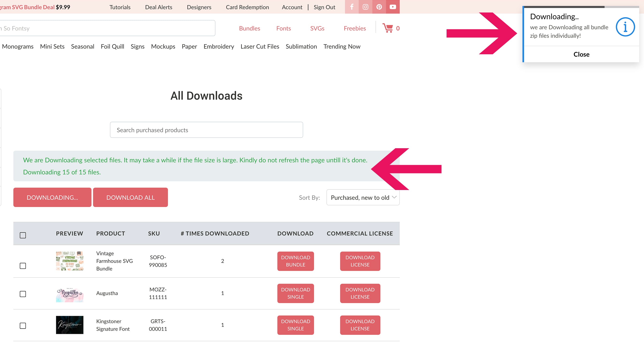Viewport: 644px width, 344px height.
Task: Open the Facebook social icon
Action: click(352, 7)
